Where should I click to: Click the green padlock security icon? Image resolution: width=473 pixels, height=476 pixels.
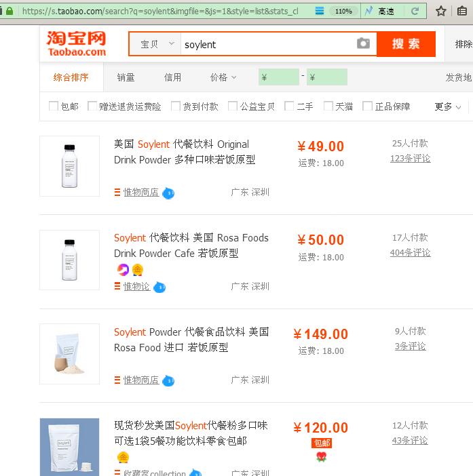10,12
